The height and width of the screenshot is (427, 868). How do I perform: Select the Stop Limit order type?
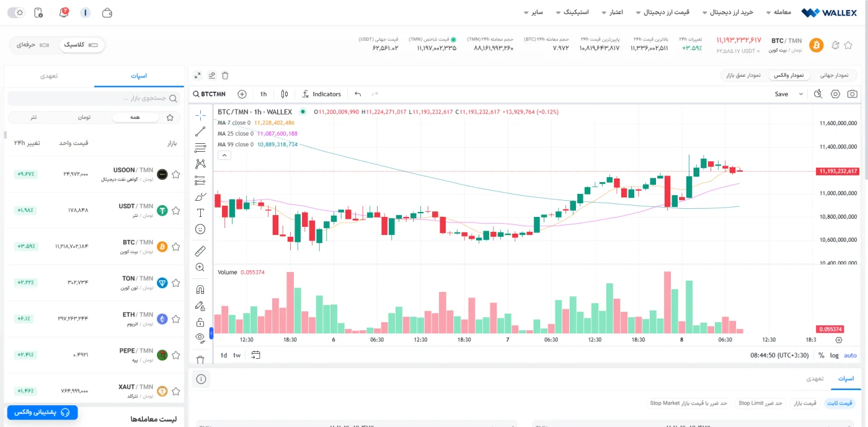[759, 403]
